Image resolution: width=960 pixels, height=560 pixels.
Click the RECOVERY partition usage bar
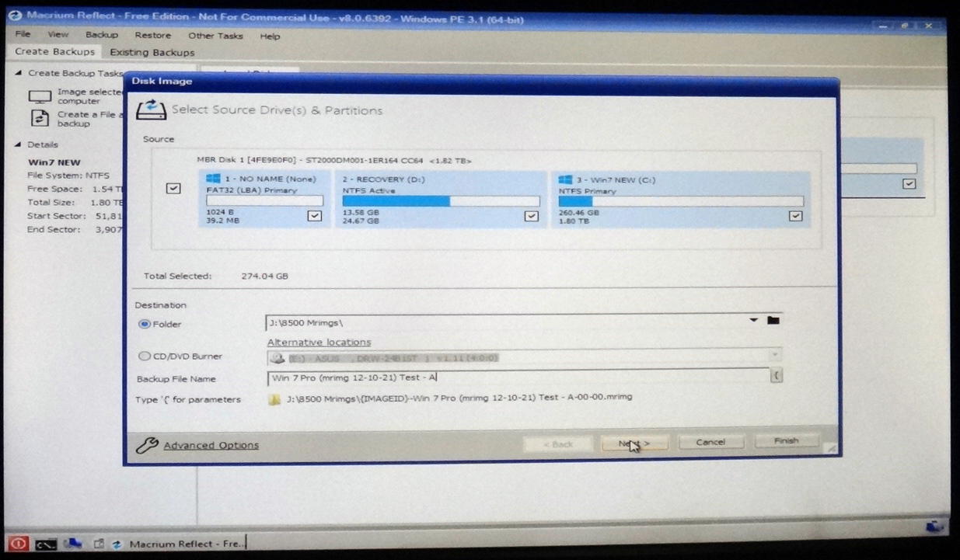tap(441, 201)
